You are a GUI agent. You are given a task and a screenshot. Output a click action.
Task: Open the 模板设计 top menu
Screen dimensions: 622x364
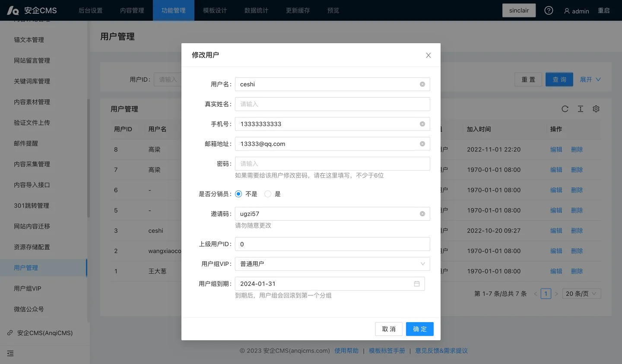[215, 10]
